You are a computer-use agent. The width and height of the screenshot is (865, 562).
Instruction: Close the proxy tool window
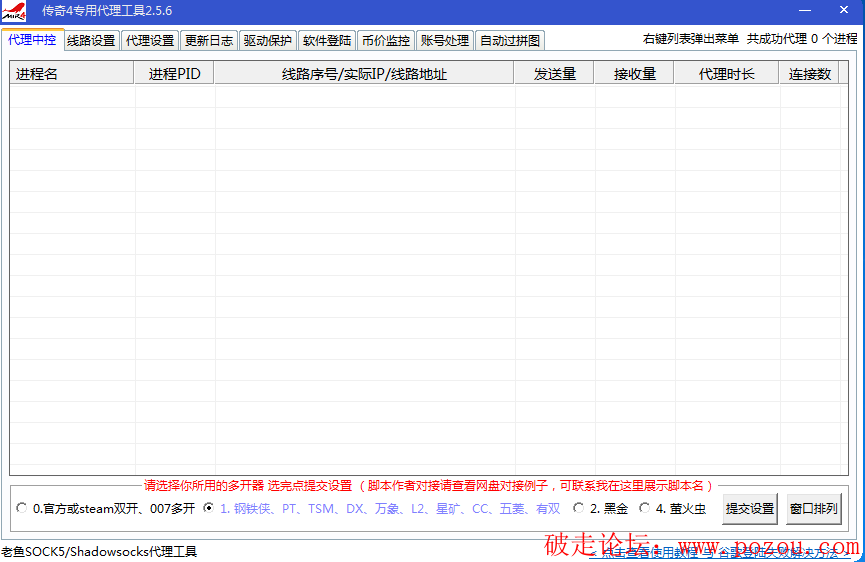pyautogui.click(x=843, y=10)
